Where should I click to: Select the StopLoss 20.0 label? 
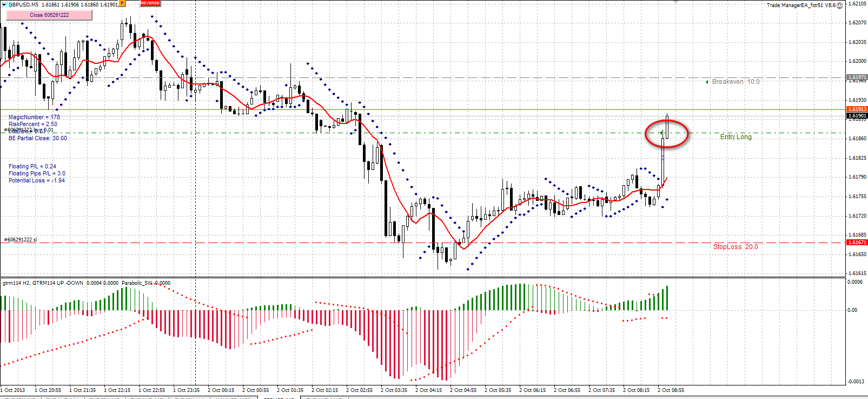736,247
